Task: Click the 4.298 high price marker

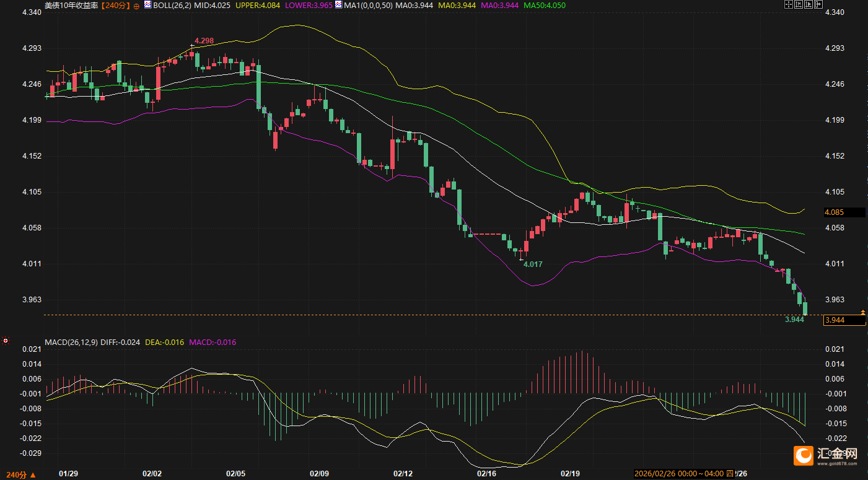Action: point(204,41)
